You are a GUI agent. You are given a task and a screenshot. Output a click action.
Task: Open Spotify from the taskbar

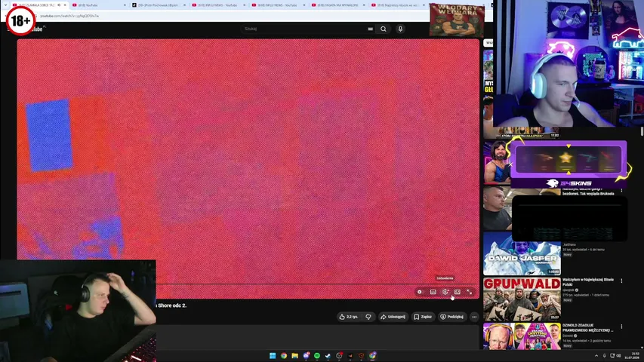point(317,356)
